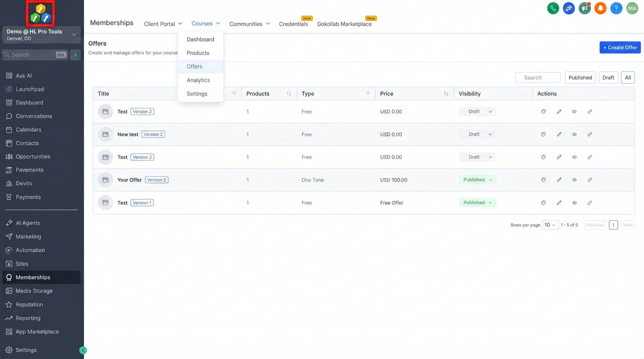644x359 pixels.
Task: Select Dashboard in Courses dropdown
Action: [200, 40]
